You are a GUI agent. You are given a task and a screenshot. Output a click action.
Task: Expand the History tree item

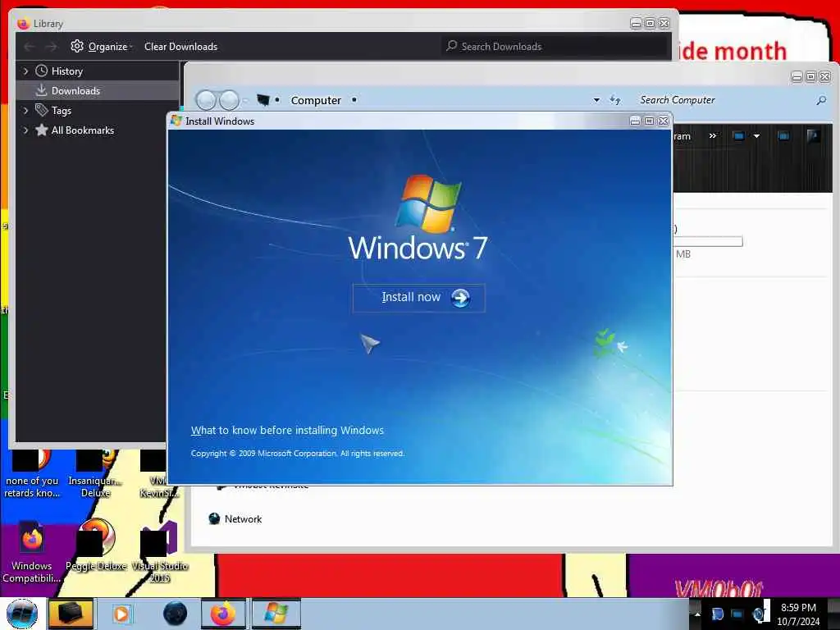click(x=25, y=71)
